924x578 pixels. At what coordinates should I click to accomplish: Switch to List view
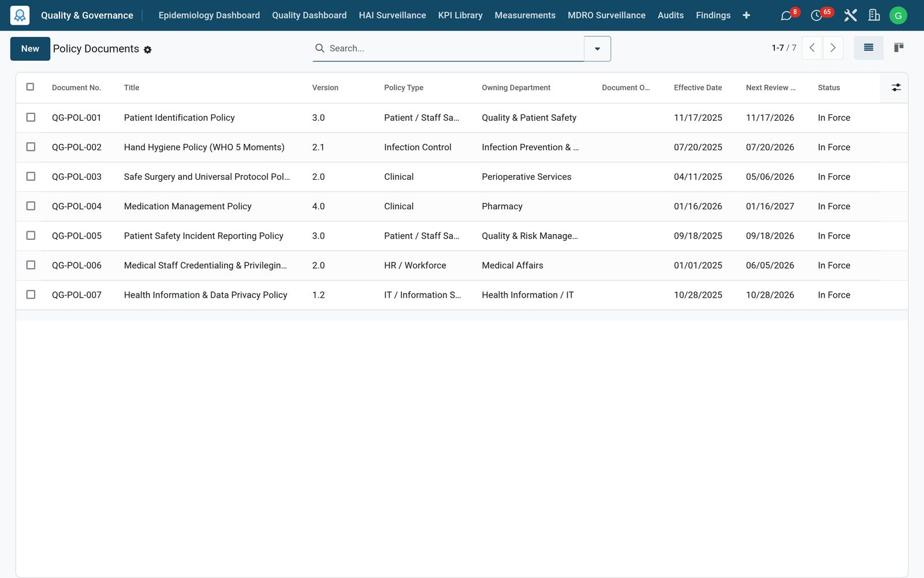869,48
